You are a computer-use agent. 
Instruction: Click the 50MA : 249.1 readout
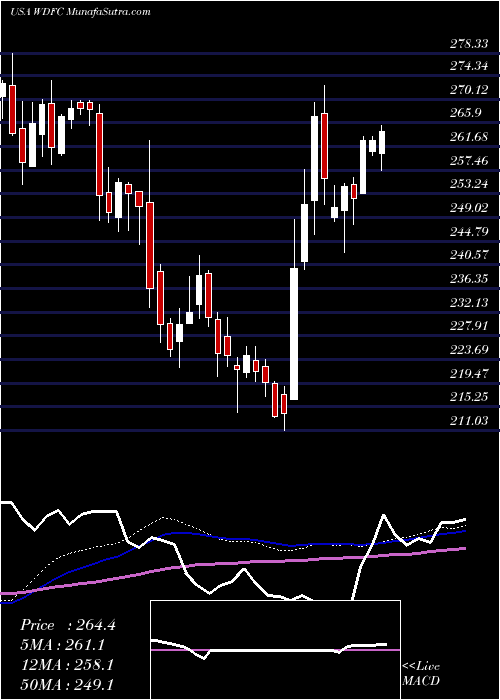coord(67,685)
